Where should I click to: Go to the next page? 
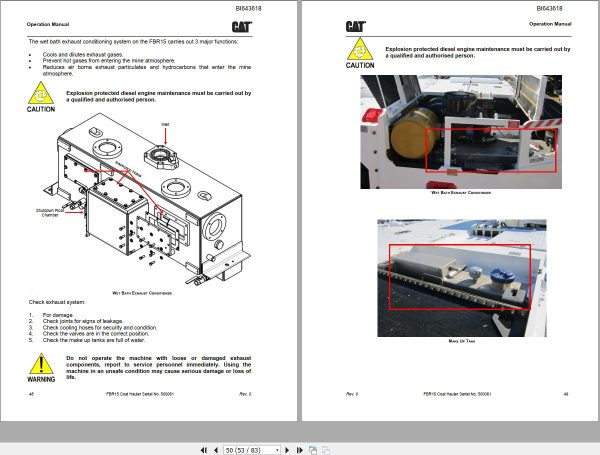287,450
